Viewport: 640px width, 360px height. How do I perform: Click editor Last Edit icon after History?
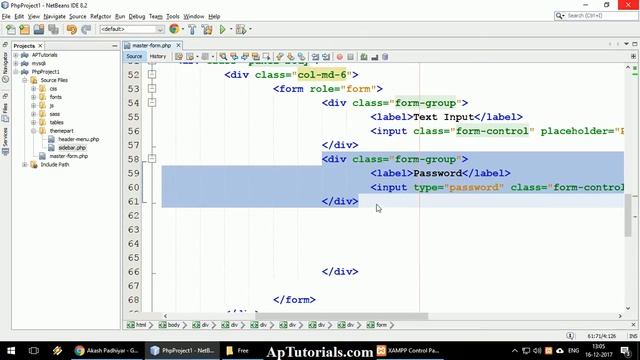point(178,57)
